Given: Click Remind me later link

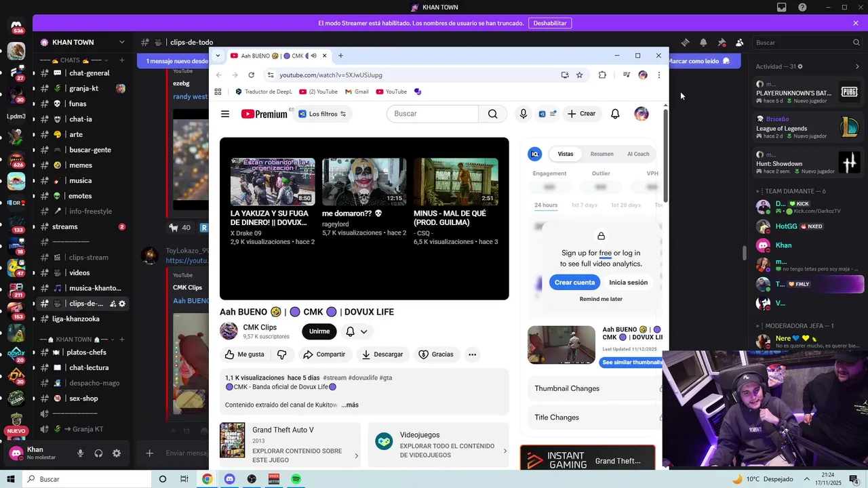Looking at the screenshot, I should pos(601,299).
